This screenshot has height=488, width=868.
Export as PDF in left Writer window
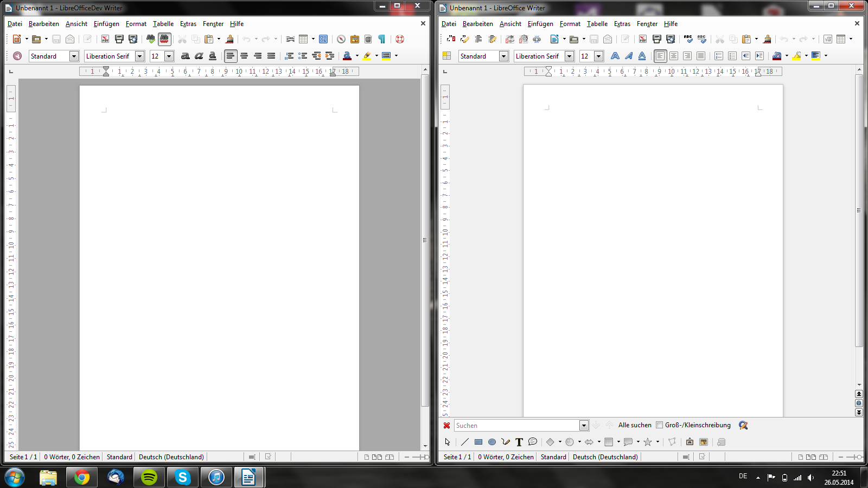pos(105,39)
